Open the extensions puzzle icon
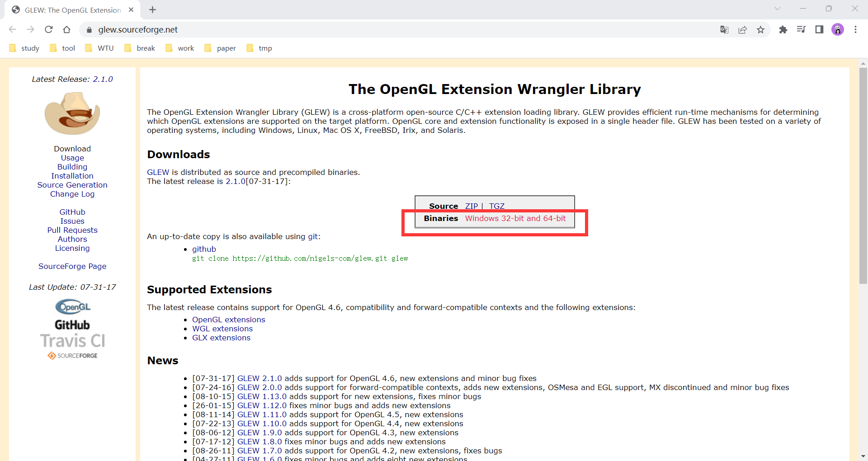Screen dimensions: 868x461 click(783, 30)
